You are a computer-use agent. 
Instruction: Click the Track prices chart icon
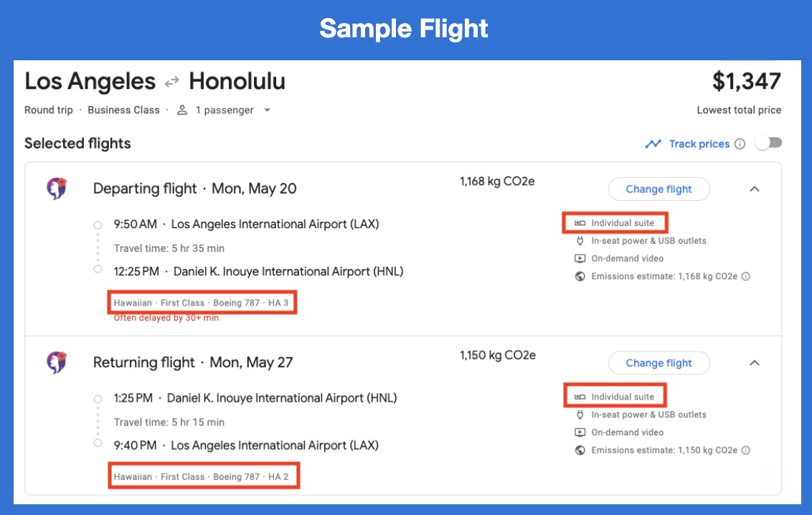pyautogui.click(x=653, y=143)
